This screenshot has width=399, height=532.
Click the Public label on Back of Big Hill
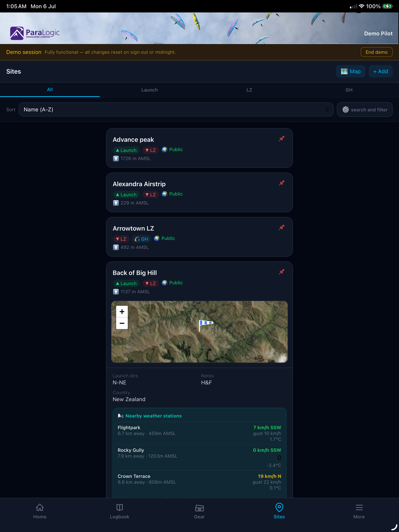pyautogui.click(x=176, y=283)
